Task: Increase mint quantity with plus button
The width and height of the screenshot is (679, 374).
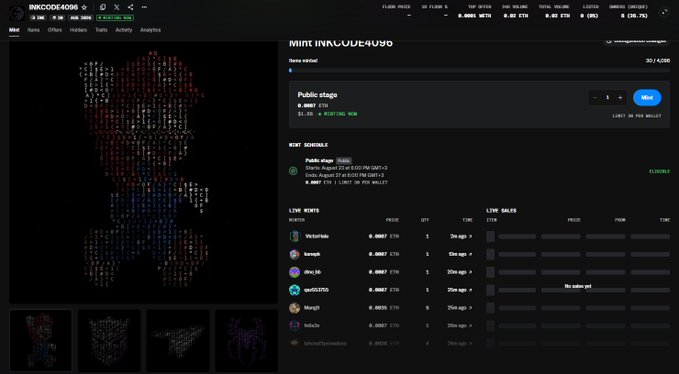Action: point(620,97)
